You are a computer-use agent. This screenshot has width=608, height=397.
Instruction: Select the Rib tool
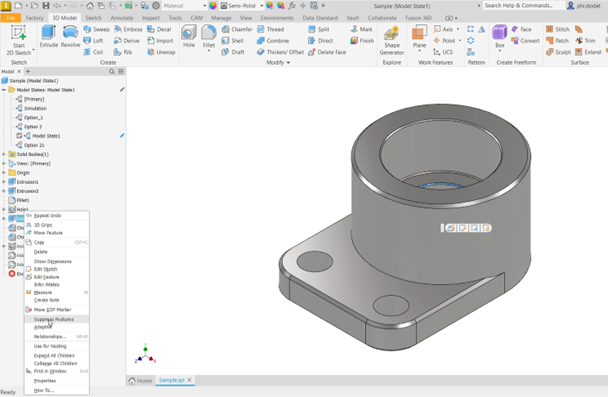123,52
